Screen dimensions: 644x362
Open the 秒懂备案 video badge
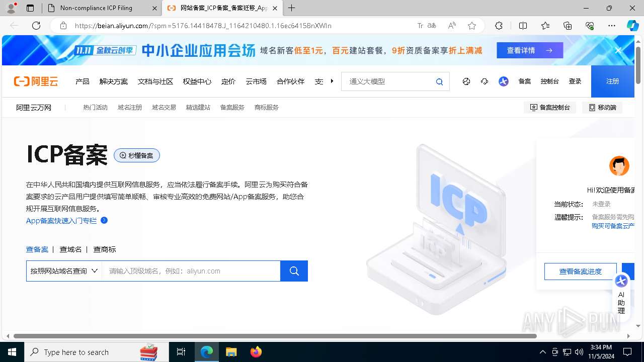(x=137, y=155)
